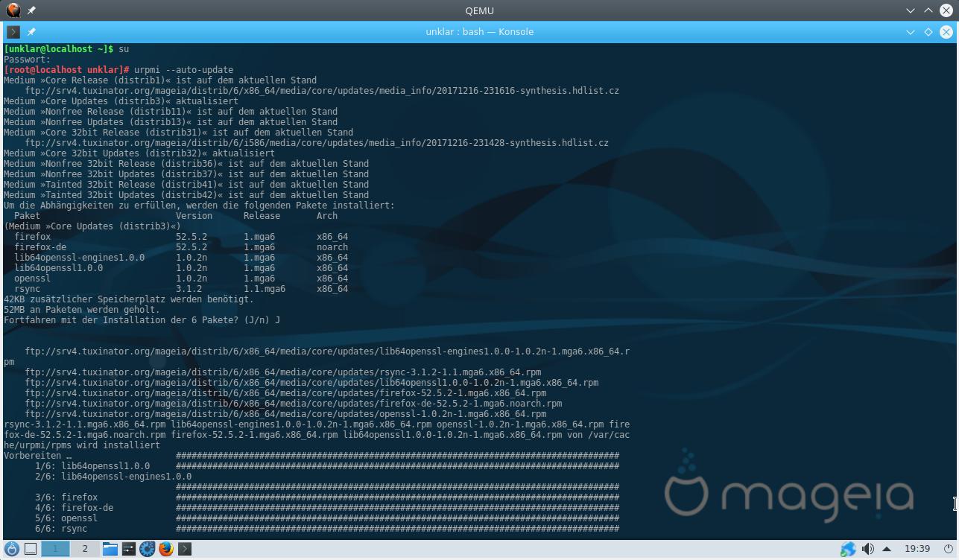Open Mageia Control Center gear icon
Viewport: 959px width, 560px height.
[x=148, y=549]
